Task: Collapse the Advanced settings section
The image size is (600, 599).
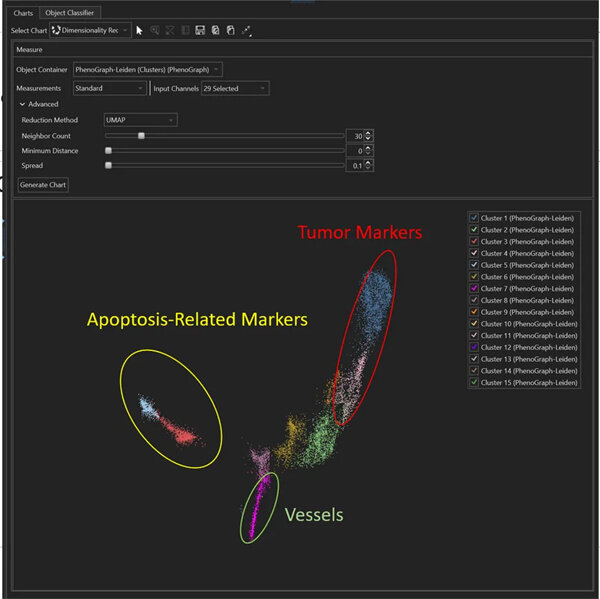Action: pos(22,104)
